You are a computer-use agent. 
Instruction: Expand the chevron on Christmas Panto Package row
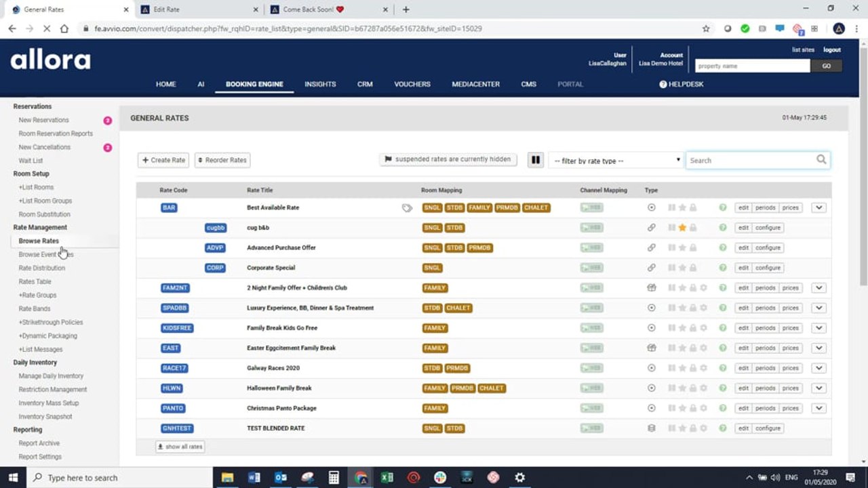[x=818, y=409]
